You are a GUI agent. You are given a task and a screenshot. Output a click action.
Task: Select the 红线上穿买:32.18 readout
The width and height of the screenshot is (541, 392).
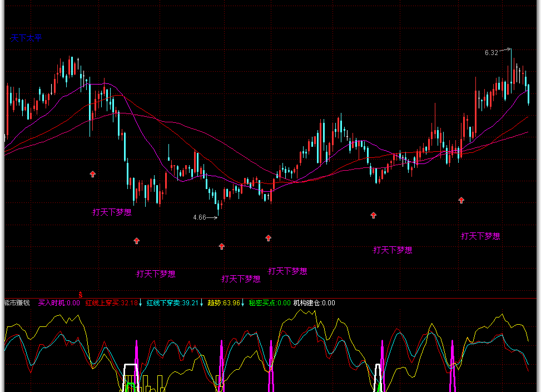point(111,303)
